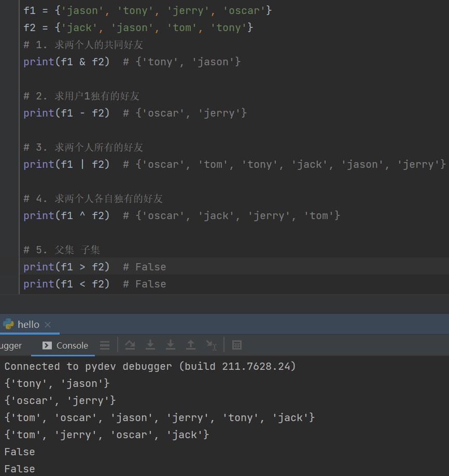This screenshot has width=449, height=476.
Task: Click the Show Execution Point lines icon
Action: pos(105,345)
